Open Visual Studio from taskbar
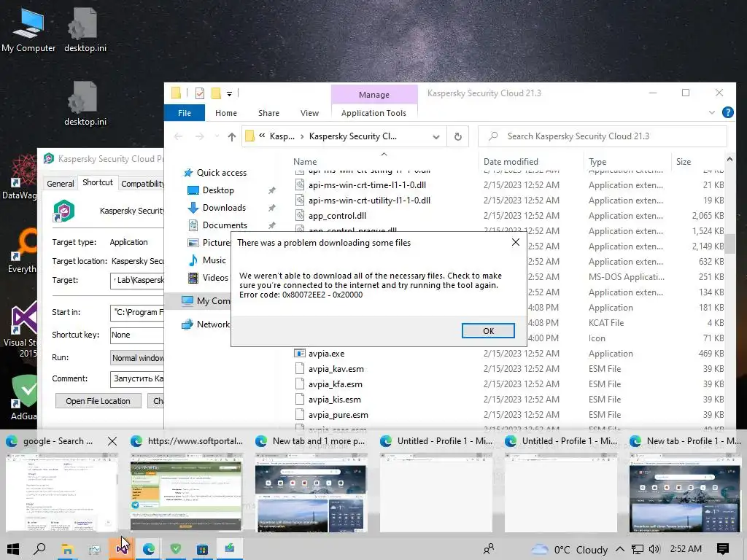Image resolution: width=747 pixels, height=560 pixels. click(x=122, y=549)
